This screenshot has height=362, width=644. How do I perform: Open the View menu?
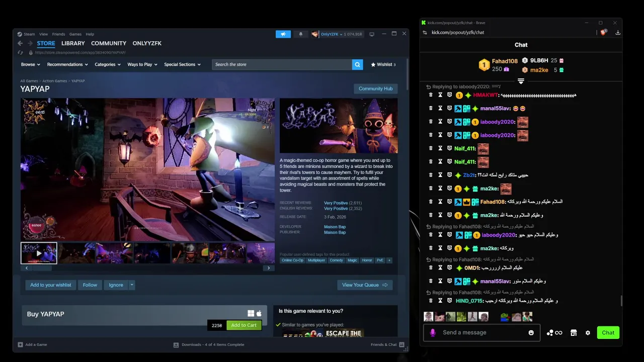44,34
